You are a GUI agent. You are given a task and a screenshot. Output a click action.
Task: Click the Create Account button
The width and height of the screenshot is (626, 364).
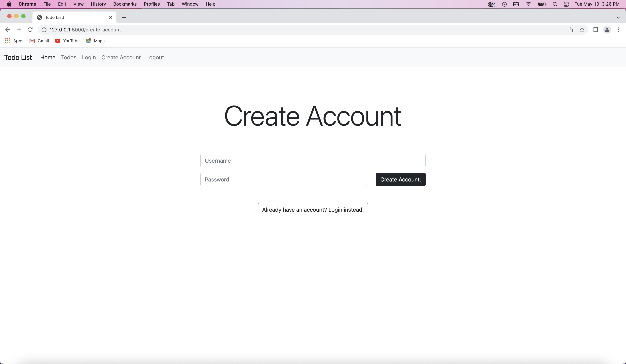[x=400, y=179]
